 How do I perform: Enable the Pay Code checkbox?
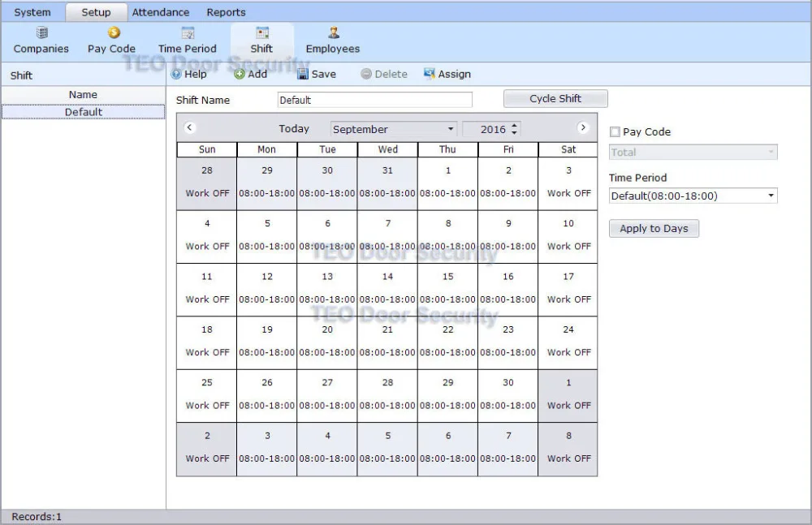615,132
